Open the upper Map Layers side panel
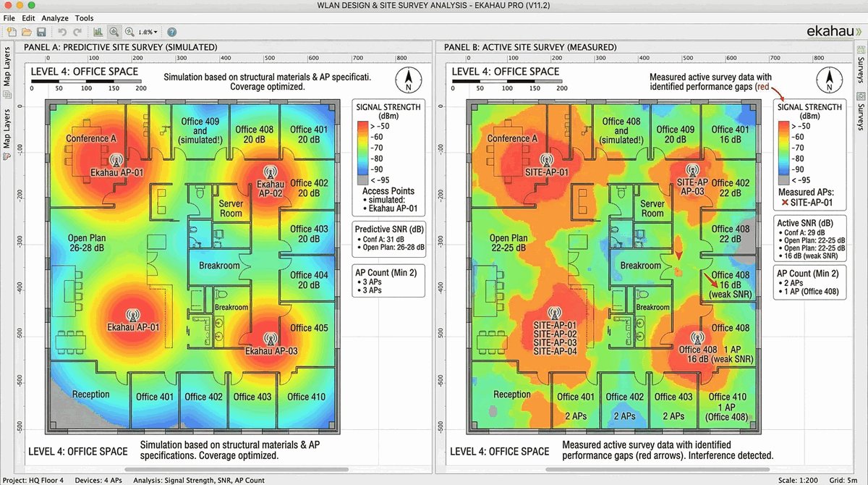Viewport: 868px width, 485px height. (x=7, y=68)
